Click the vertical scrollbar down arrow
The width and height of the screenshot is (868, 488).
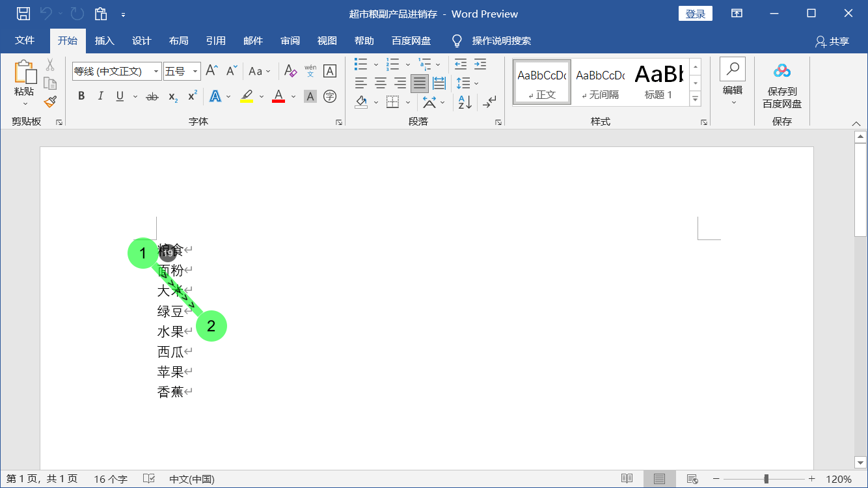coord(861,462)
